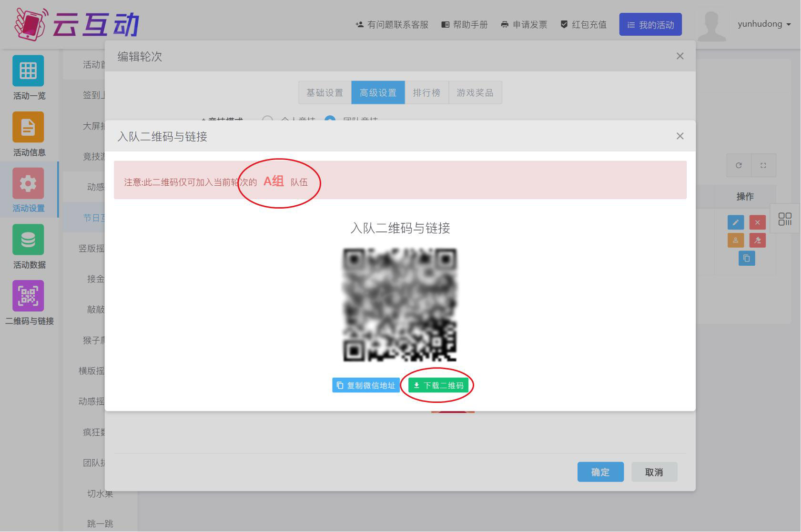Select the 团队竞技 radio button

click(330, 119)
